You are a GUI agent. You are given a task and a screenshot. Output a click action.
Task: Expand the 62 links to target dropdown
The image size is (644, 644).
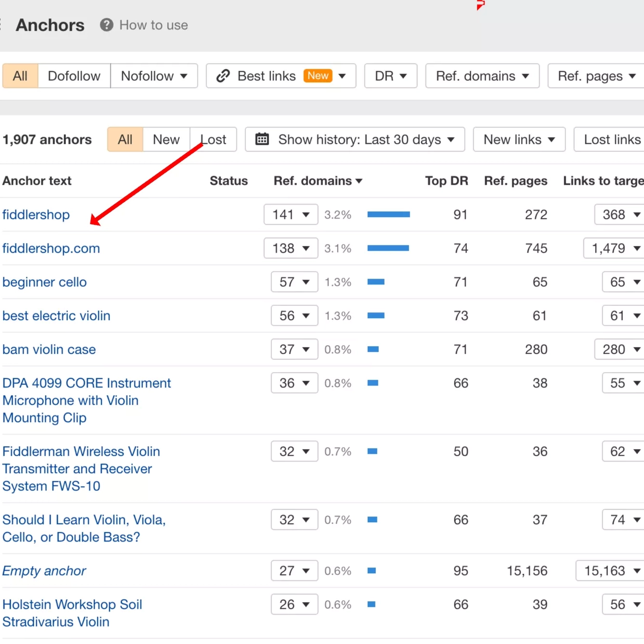click(624, 451)
